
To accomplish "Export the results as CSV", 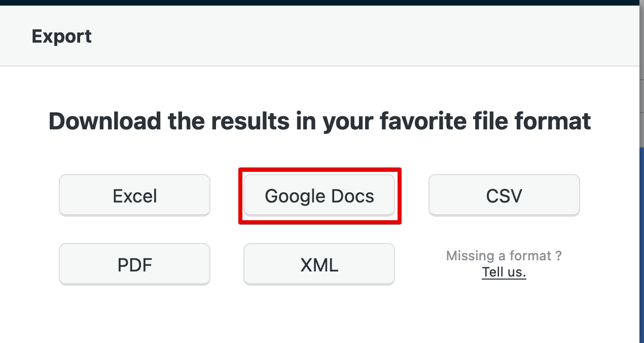I will pyautogui.click(x=504, y=195).
